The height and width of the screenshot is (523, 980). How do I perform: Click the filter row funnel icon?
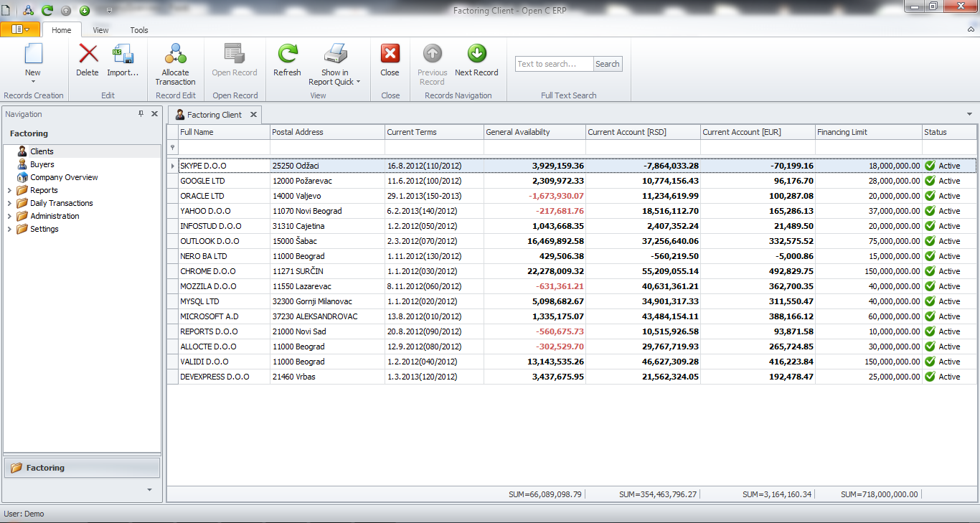coord(172,147)
